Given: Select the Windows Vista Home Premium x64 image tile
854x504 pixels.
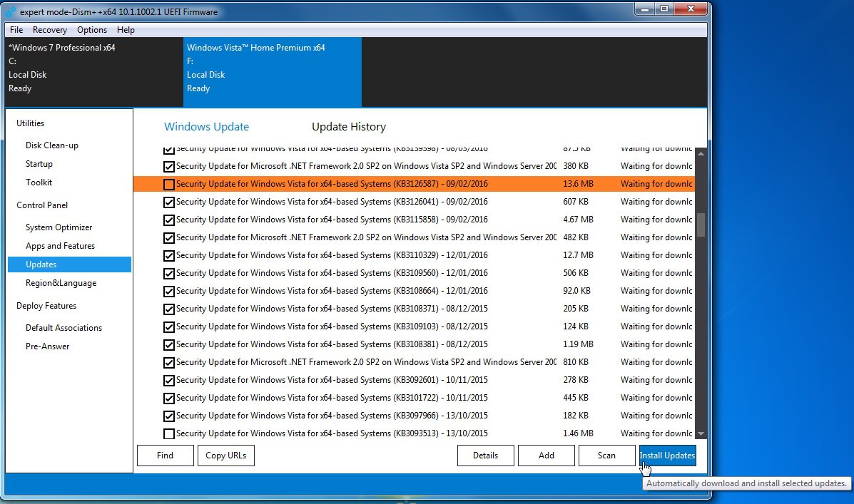Looking at the screenshot, I should (x=273, y=72).
